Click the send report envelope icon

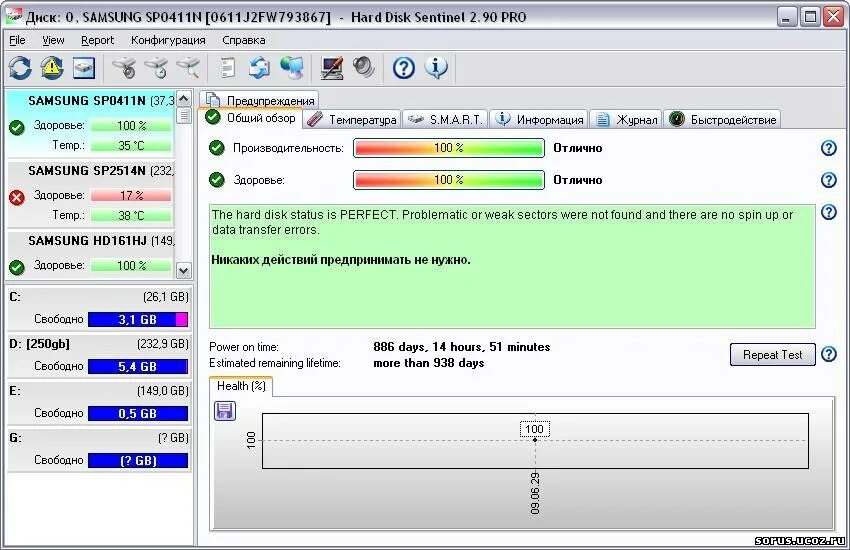260,68
